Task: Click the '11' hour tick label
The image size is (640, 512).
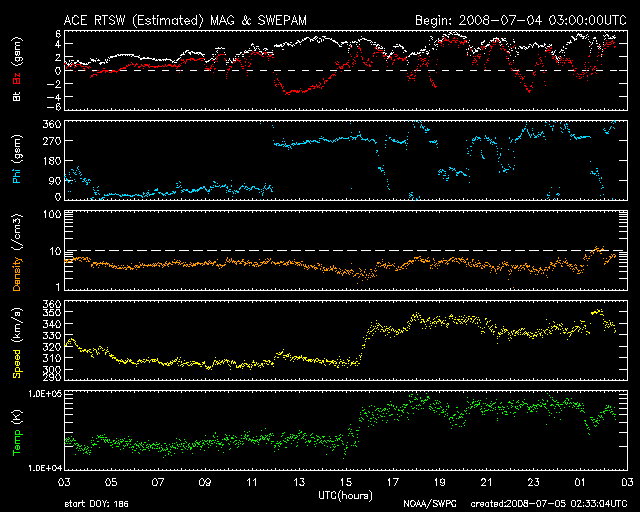Action: pos(252,483)
